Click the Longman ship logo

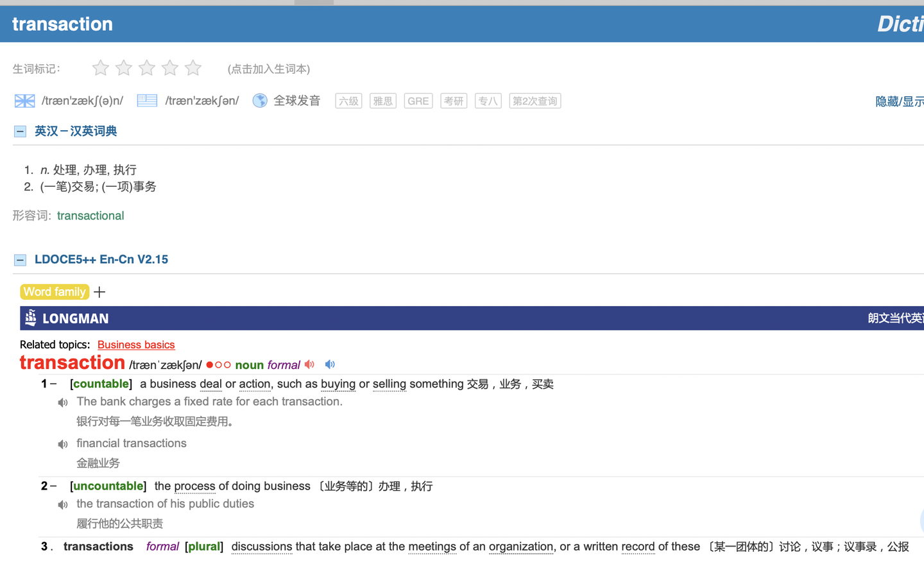tap(30, 318)
